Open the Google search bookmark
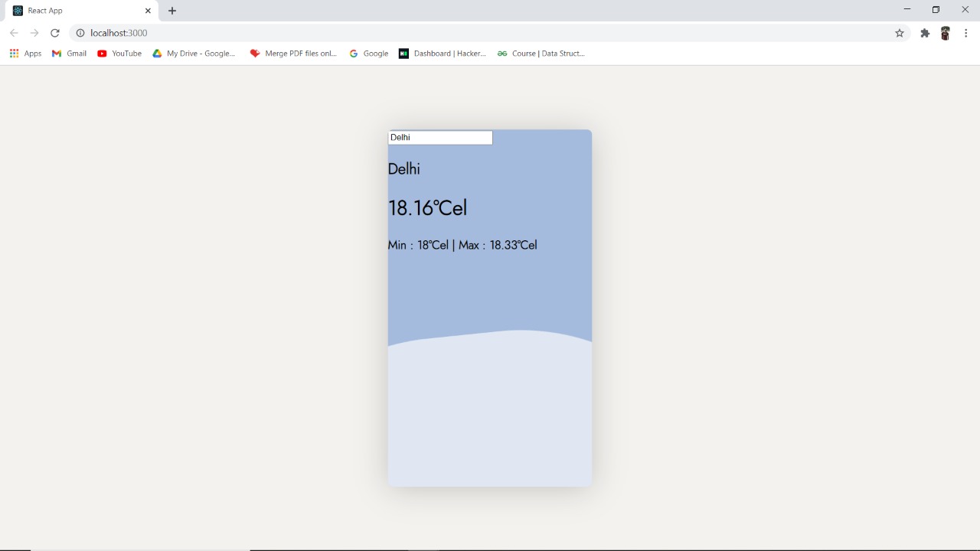This screenshot has width=980, height=551. [368, 54]
